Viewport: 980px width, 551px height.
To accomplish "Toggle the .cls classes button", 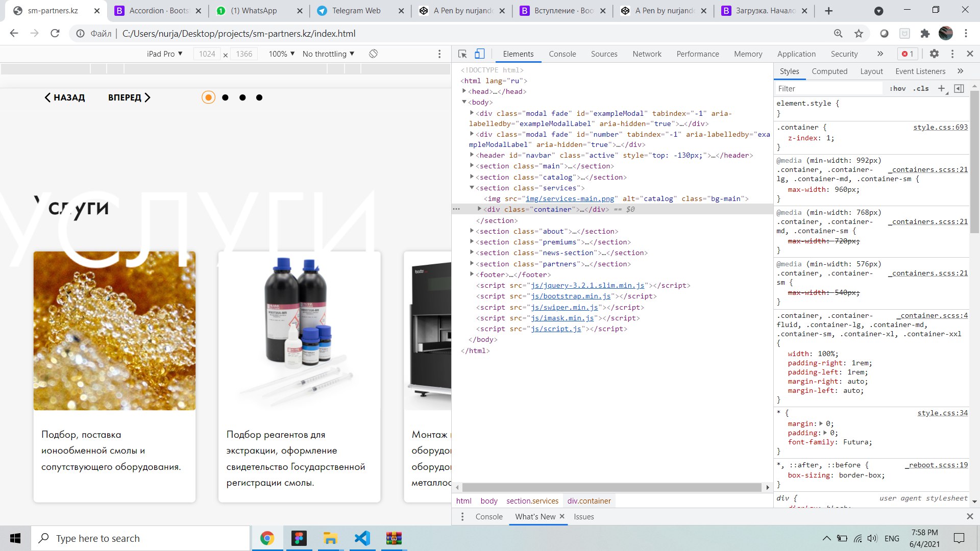I will [921, 88].
